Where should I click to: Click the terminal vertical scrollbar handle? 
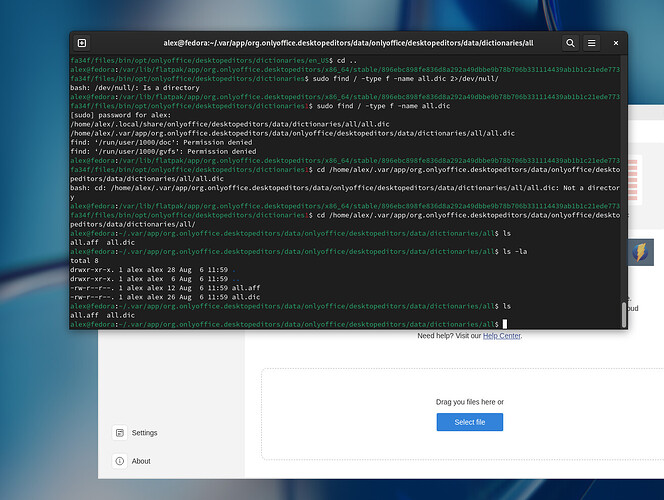point(624,315)
